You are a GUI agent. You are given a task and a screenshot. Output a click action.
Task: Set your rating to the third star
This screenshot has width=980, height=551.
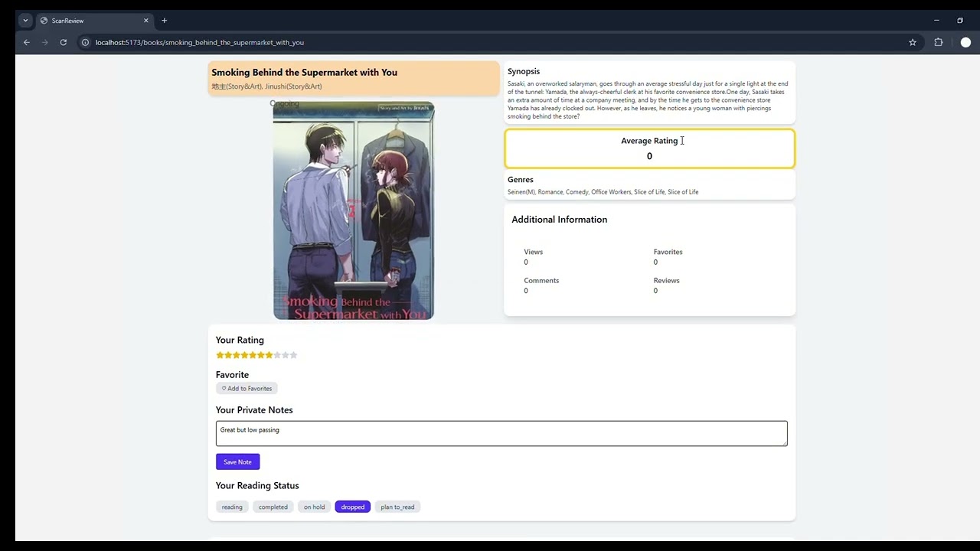coord(236,355)
